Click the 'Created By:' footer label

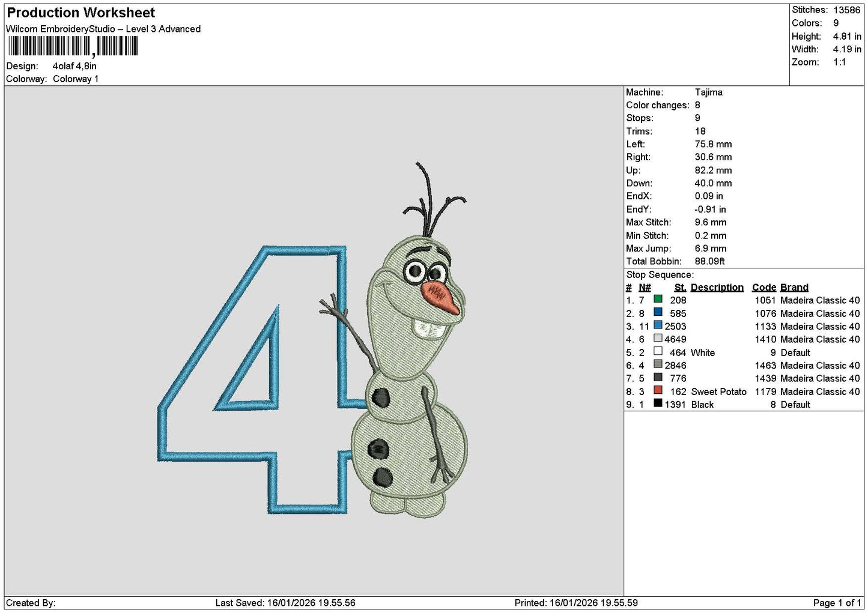pos(31,603)
